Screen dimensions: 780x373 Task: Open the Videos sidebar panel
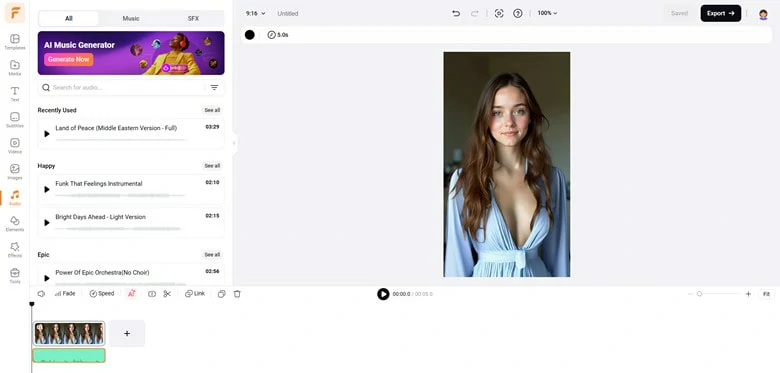click(15, 145)
